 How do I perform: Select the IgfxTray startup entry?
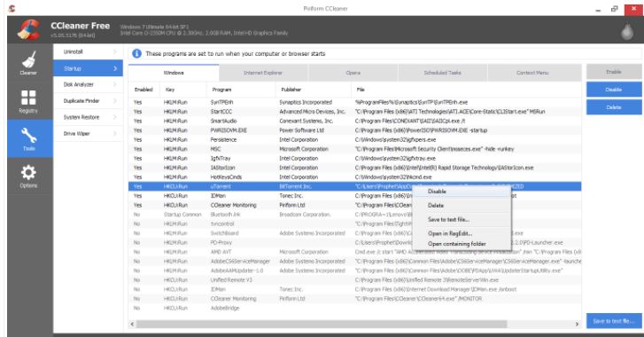pyautogui.click(x=355, y=159)
